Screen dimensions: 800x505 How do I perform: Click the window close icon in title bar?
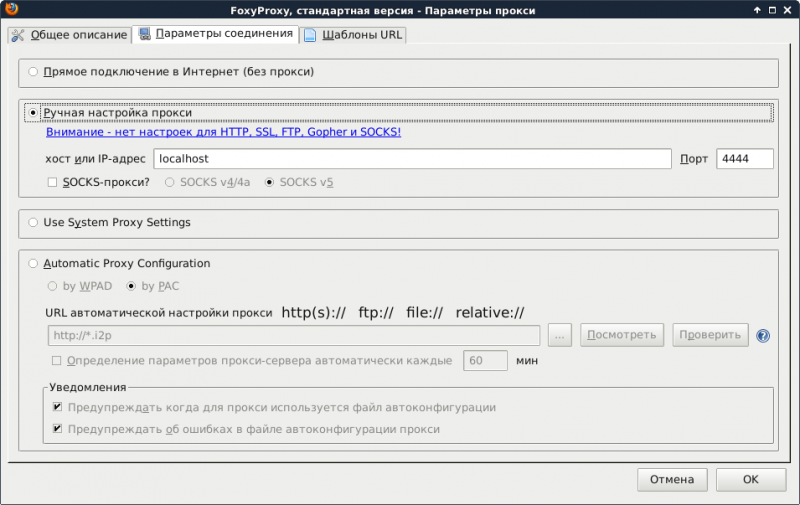(x=788, y=10)
